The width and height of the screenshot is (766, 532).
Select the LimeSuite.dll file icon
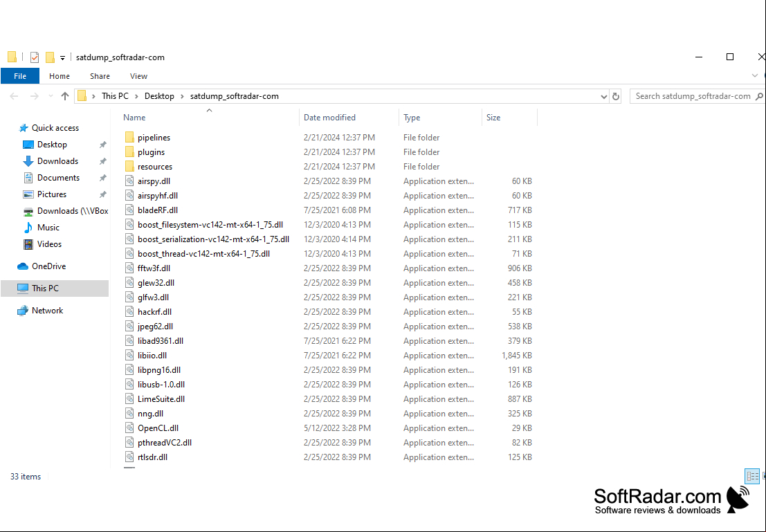tap(129, 399)
